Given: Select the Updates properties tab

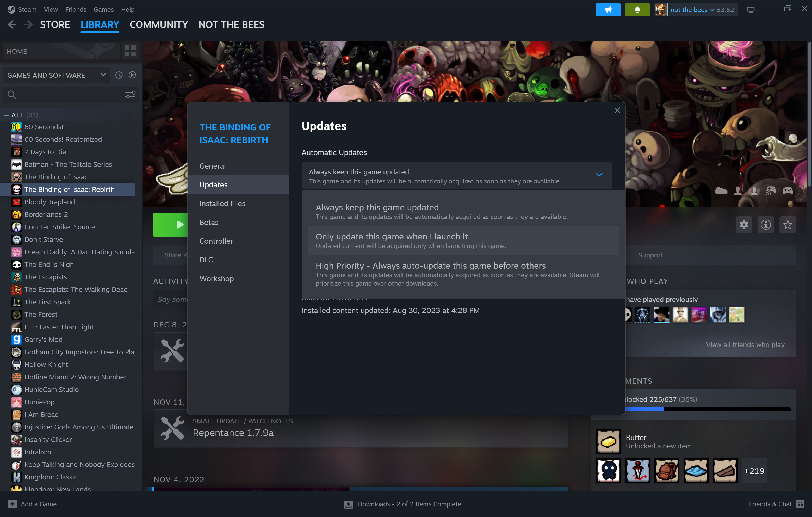Looking at the screenshot, I should click(x=238, y=185).
